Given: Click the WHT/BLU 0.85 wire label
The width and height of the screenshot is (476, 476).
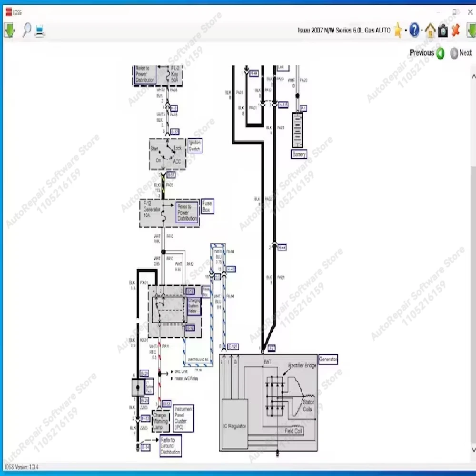Looking at the screenshot, I should (198, 360).
